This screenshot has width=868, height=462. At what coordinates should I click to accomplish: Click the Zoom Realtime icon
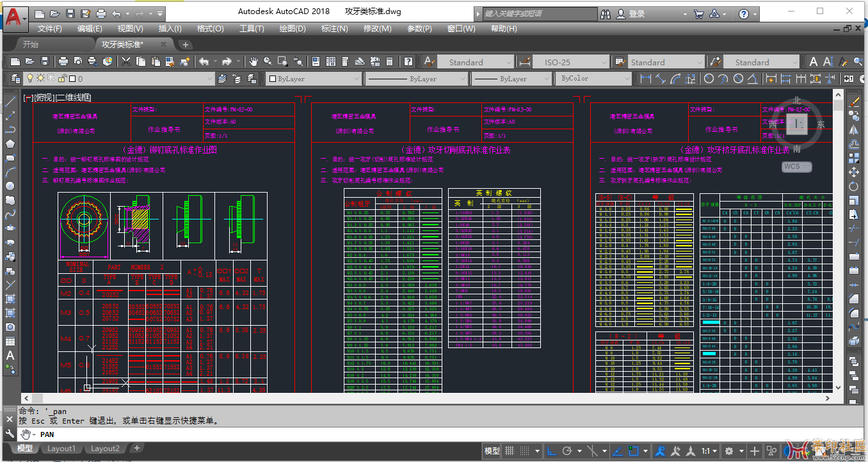[x=268, y=61]
